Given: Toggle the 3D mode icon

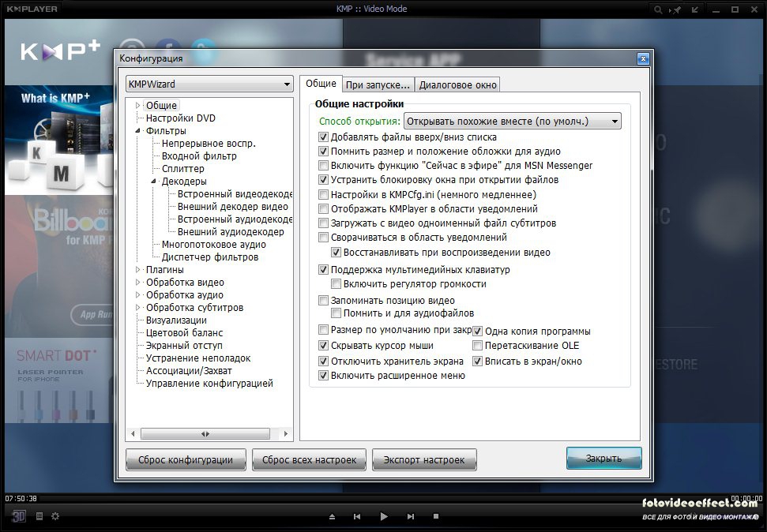Looking at the screenshot, I should click(x=19, y=516).
